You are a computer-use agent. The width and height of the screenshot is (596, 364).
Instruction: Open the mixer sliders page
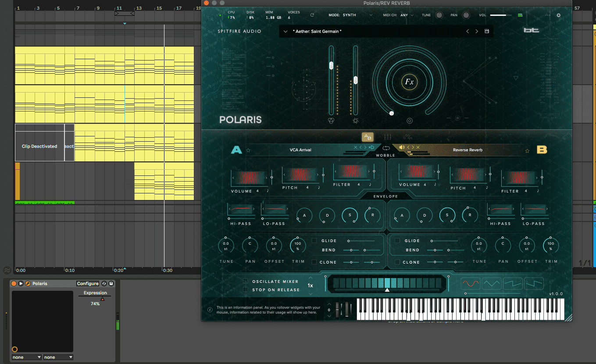(x=388, y=137)
